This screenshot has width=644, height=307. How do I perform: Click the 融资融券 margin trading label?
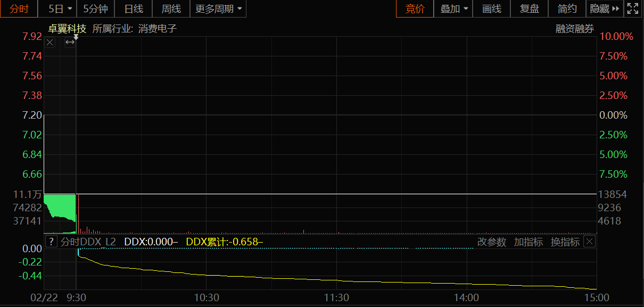575,29
